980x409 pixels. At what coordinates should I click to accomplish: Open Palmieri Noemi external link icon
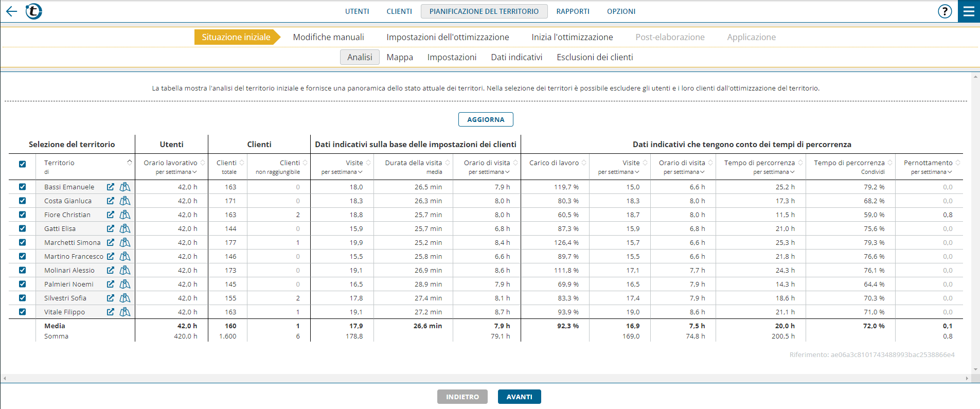[x=111, y=284]
